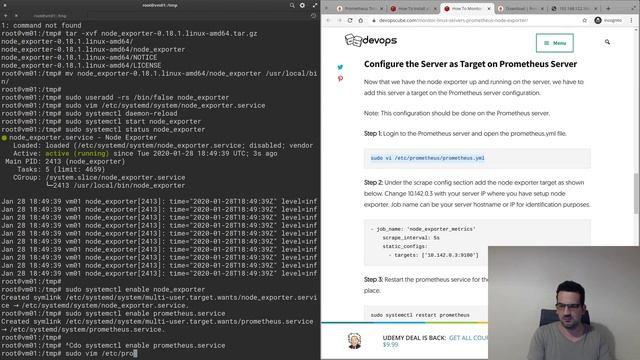Open the site Menu button
Viewport: 640px width, 360px height.
555,43
